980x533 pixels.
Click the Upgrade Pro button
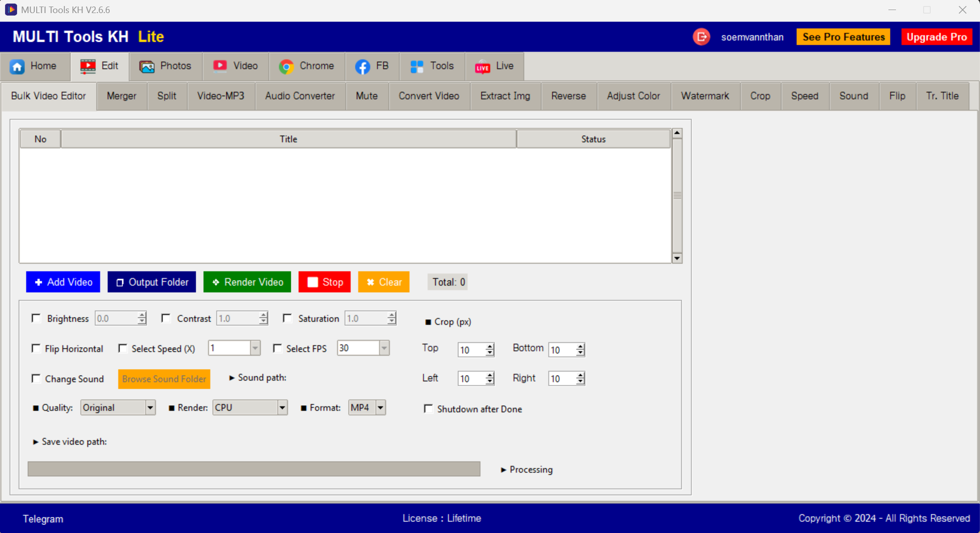[936, 37]
